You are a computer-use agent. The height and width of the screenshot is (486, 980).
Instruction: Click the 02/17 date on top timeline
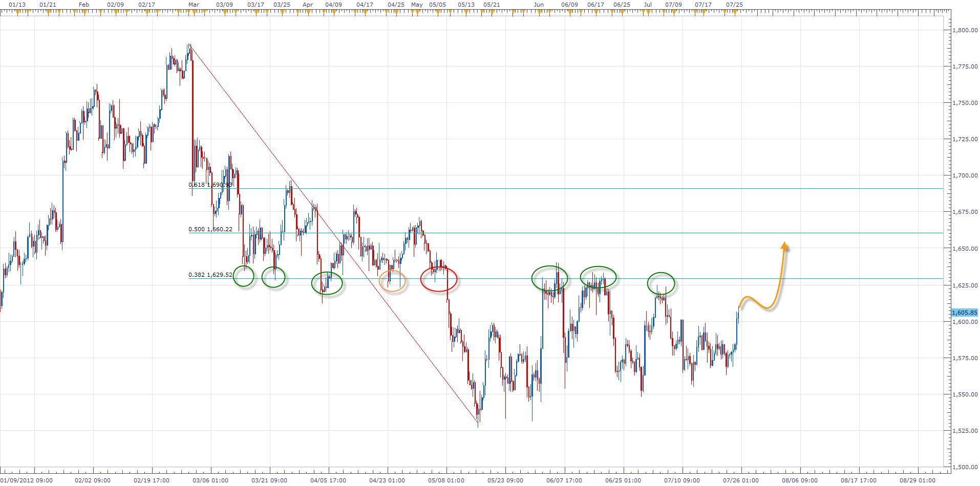(146, 4)
